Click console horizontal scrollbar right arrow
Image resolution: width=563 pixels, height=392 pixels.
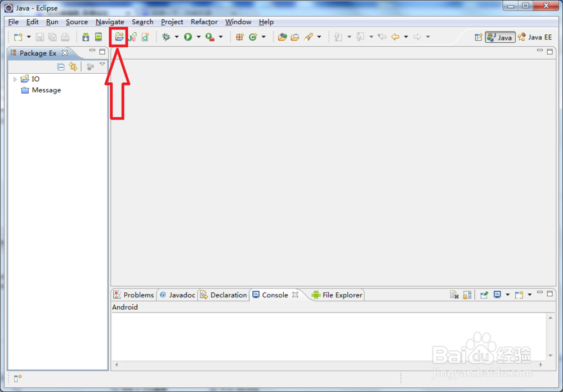[540, 365]
